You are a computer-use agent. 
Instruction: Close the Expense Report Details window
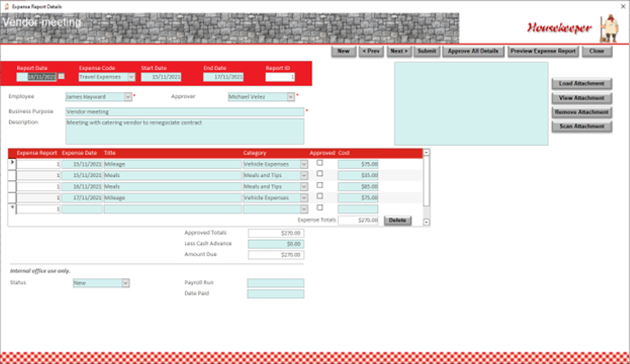(623, 6)
